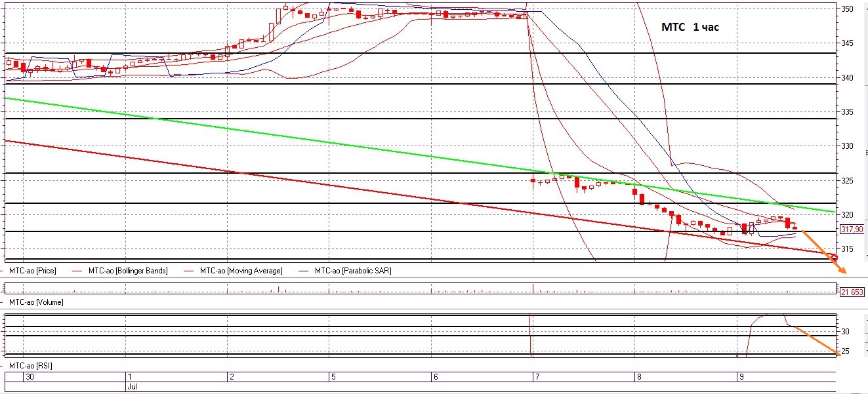
Task: Click the MTC-ao [Bollinger Bands] legend label
Action: coord(128,271)
